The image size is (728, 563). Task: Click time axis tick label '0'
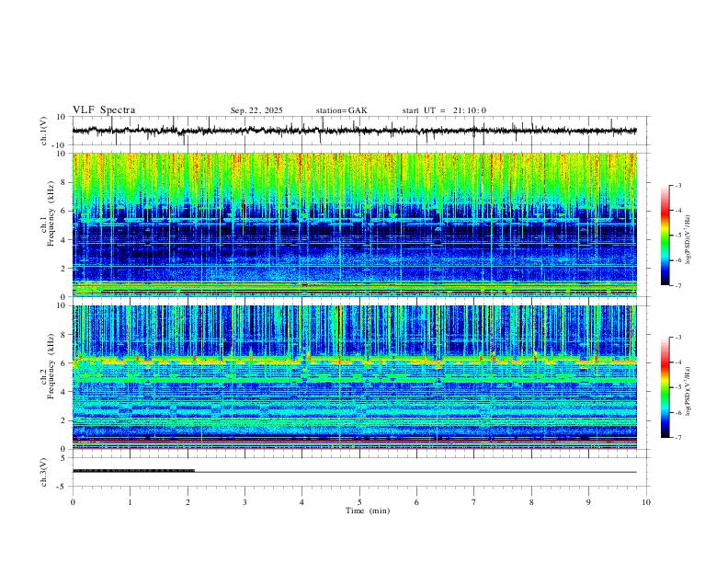(73, 502)
